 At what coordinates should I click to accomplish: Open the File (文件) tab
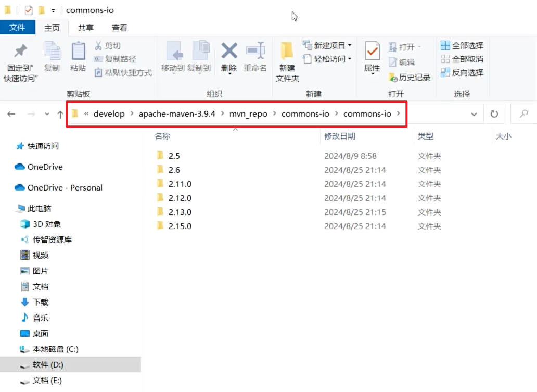18,28
